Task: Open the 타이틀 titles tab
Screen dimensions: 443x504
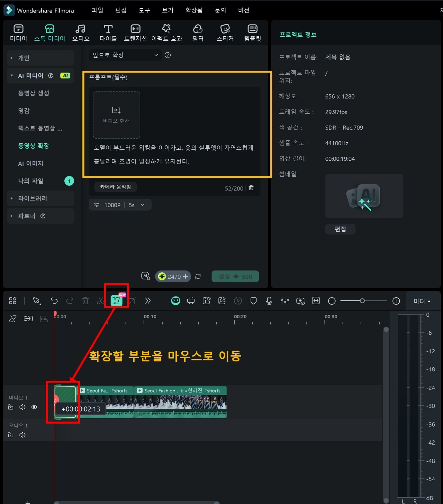Action: coord(108,33)
